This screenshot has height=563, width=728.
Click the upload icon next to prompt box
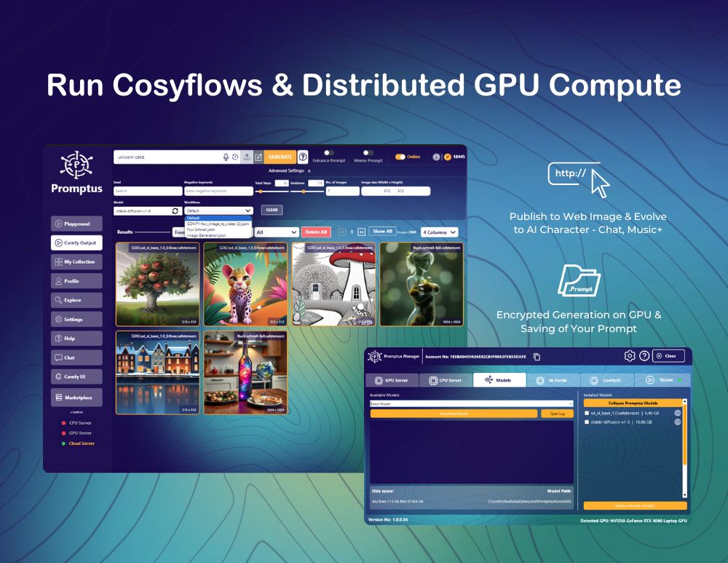(247, 157)
